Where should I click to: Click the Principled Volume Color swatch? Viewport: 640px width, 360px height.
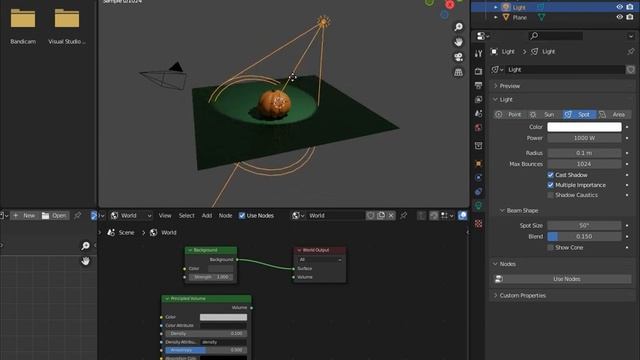(223, 317)
